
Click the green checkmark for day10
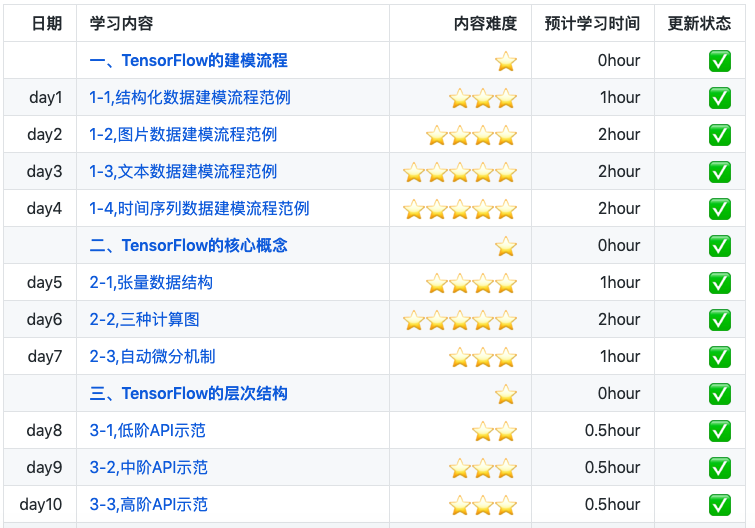click(719, 505)
